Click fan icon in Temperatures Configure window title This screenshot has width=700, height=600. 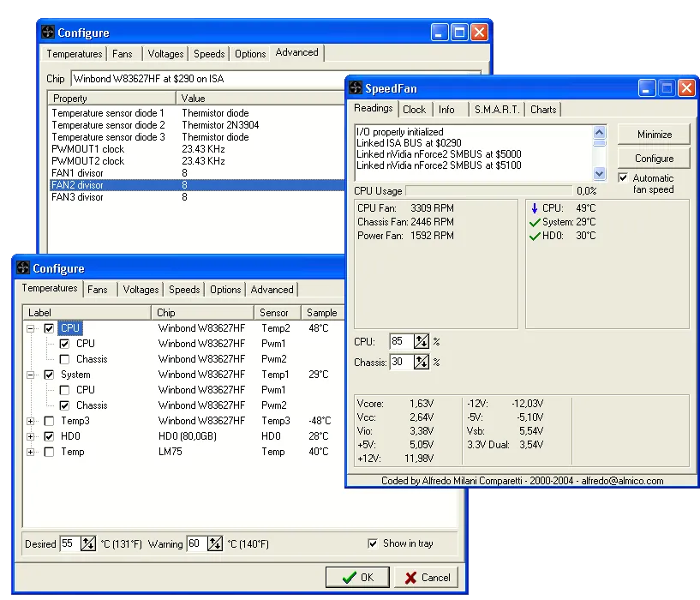pyautogui.click(x=23, y=267)
